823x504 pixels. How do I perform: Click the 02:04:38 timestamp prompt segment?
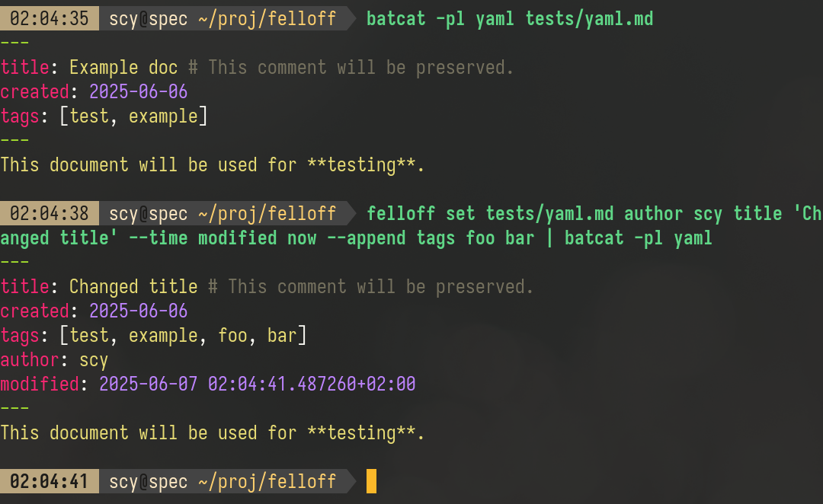[50, 214]
